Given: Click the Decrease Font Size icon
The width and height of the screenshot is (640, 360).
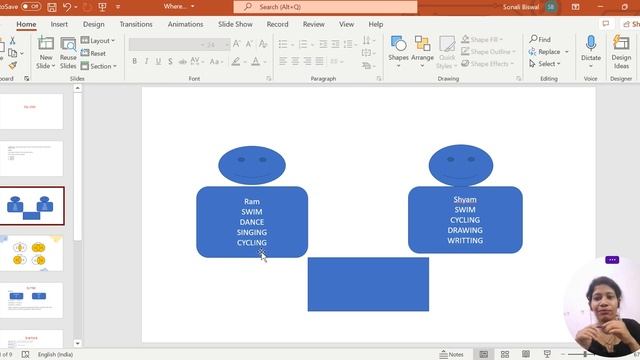Looking at the screenshot, I should [x=249, y=44].
